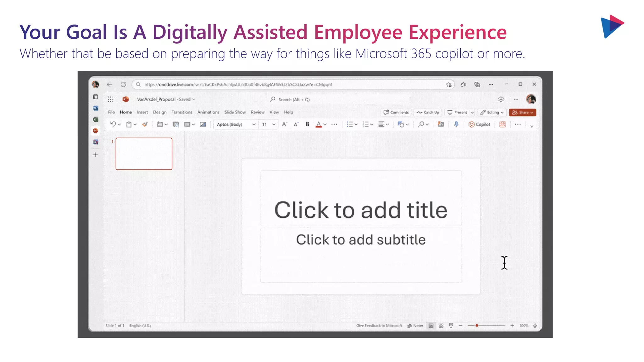Open the Comments pane

click(396, 112)
